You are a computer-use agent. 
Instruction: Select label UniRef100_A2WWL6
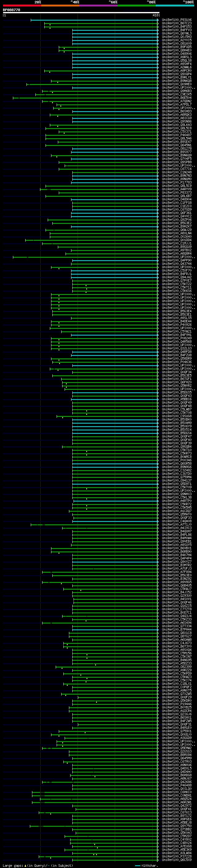(177, 67)
